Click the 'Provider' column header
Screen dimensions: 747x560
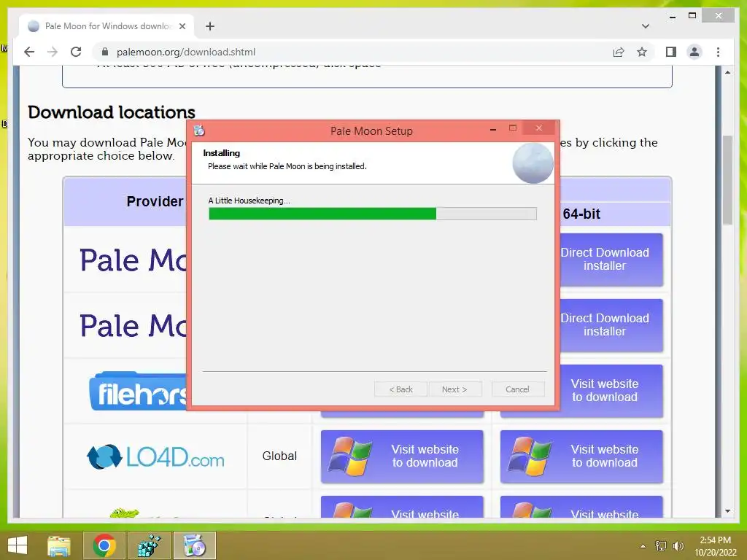pos(155,201)
